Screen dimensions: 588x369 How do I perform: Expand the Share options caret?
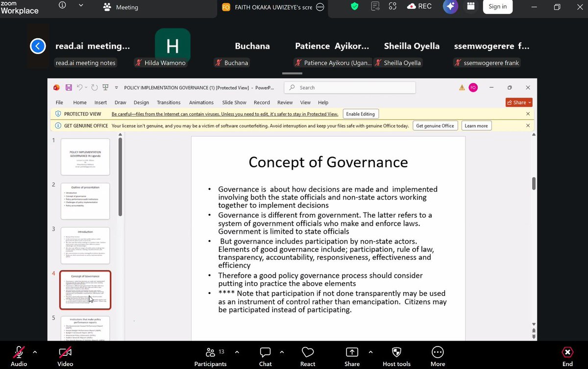[x=370, y=352]
